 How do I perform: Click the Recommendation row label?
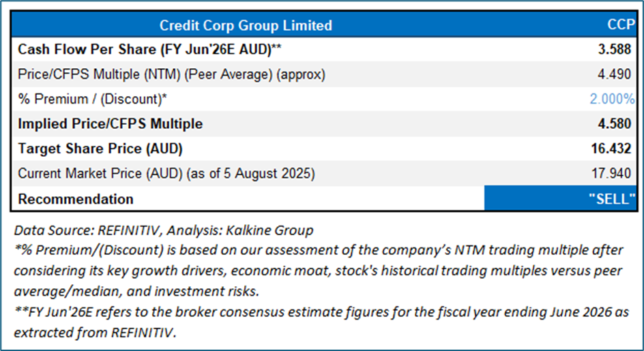76,199
